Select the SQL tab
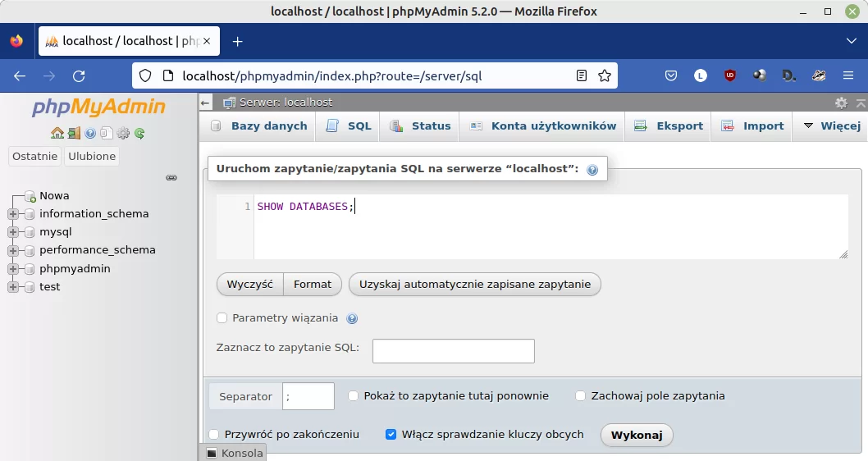 [x=348, y=126]
